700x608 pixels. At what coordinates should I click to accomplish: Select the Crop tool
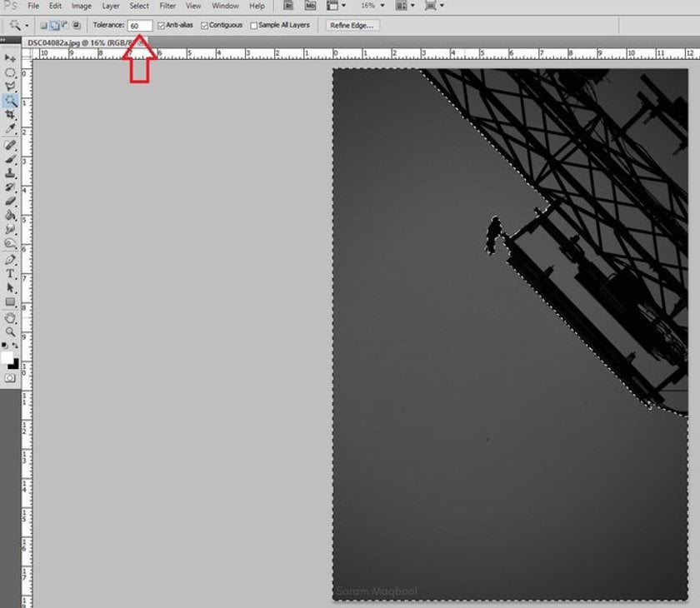pyautogui.click(x=10, y=115)
